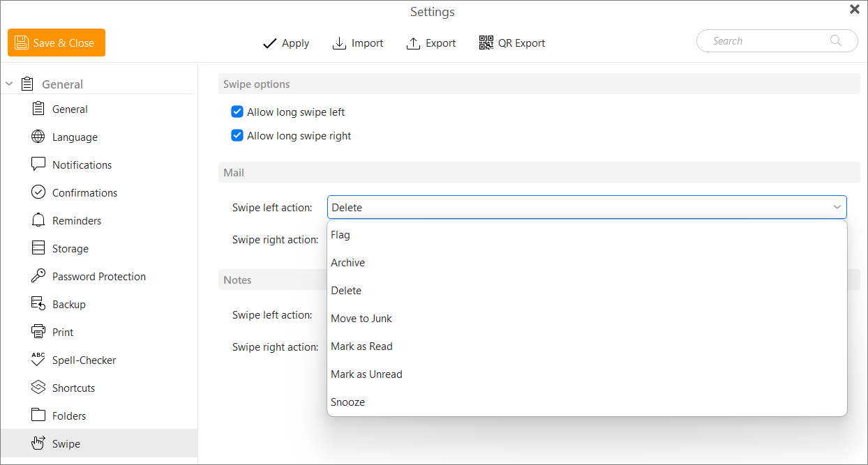Click the Confirmations checkmark circle icon
Screen dimensions: 868x465
point(38,192)
